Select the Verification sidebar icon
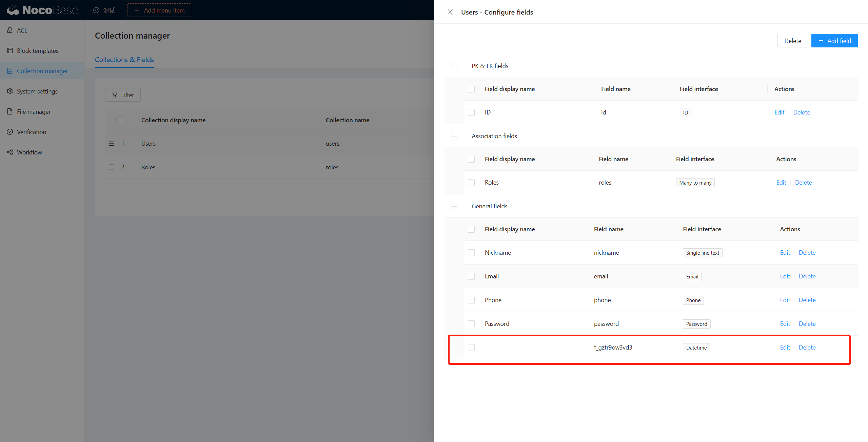The width and height of the screenshot is (868, 442). coord(10,132)
